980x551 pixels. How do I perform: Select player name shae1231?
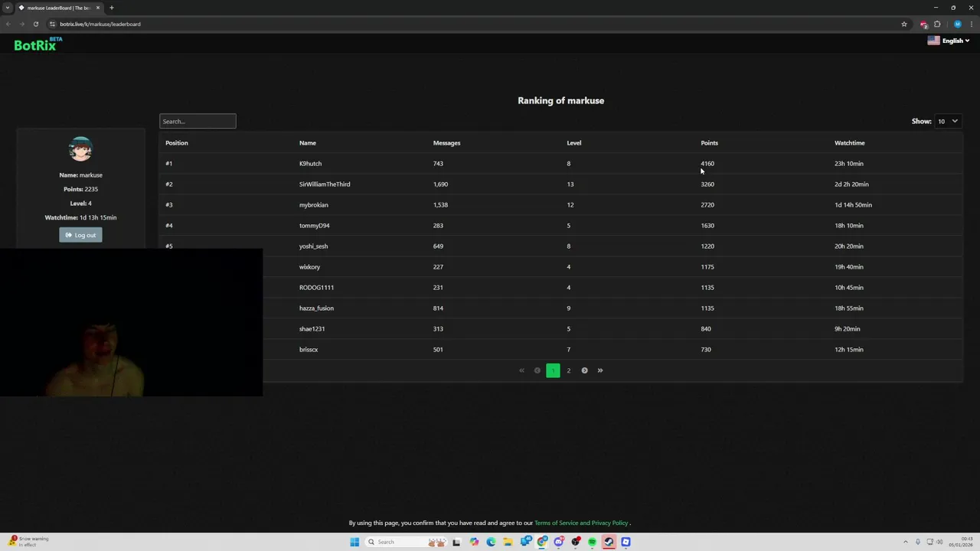312,328
